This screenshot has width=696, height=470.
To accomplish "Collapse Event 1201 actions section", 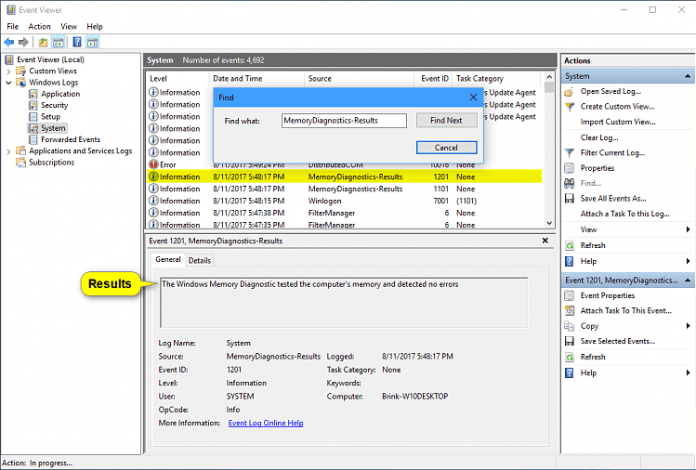I will point(688,280).
